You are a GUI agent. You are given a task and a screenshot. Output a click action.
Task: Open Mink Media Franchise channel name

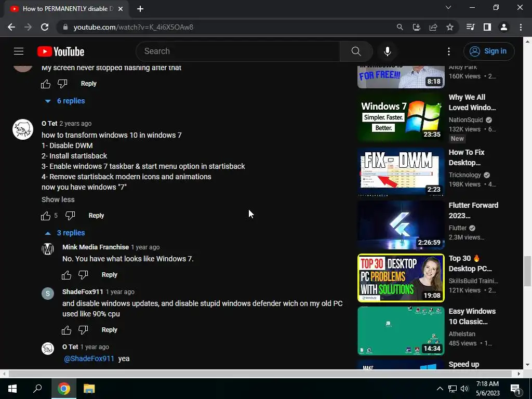click(x=96, y=247)
